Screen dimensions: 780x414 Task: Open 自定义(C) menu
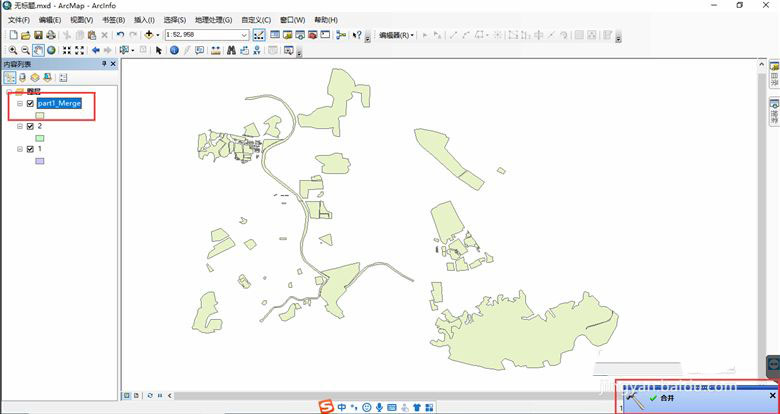tap(256, 20)
